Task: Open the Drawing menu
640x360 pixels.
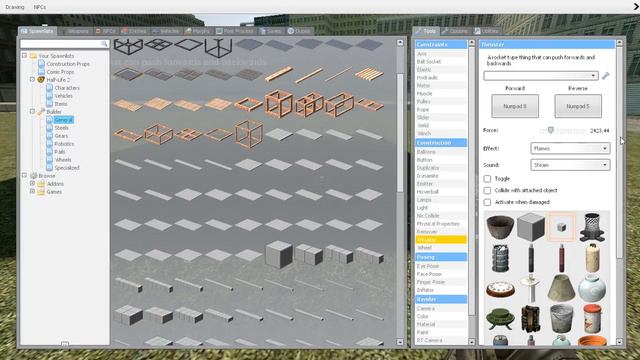Action: tap(15, 7)
